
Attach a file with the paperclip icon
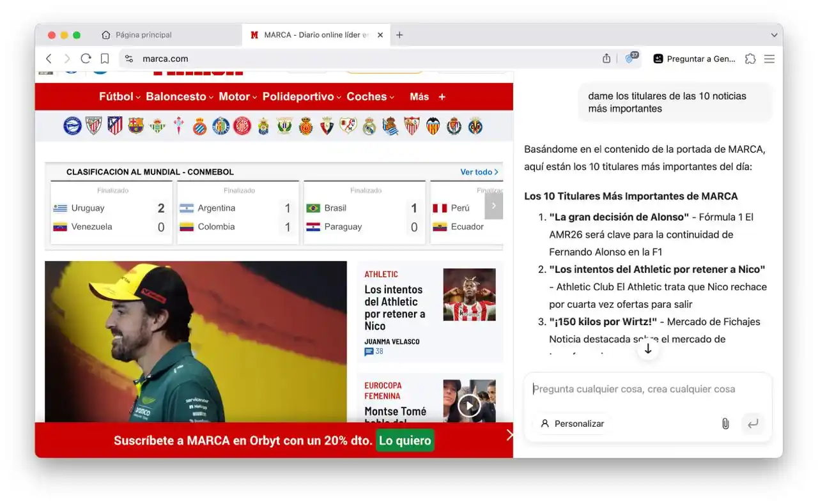point(725,424)
